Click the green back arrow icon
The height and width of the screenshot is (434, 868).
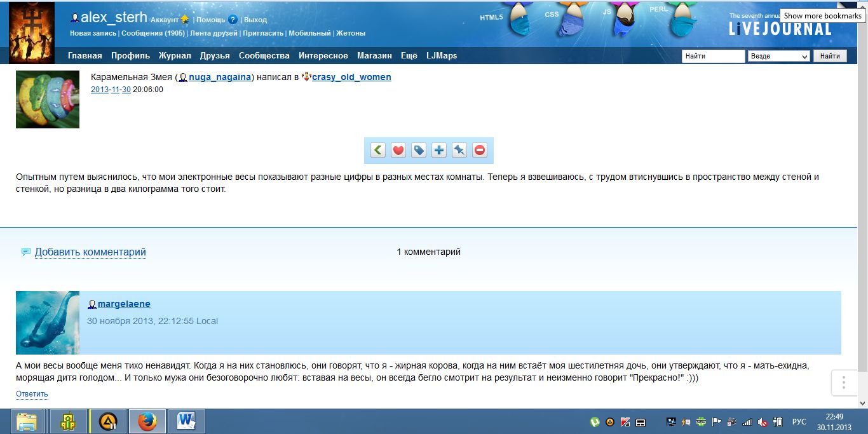[x=378, y=151]
